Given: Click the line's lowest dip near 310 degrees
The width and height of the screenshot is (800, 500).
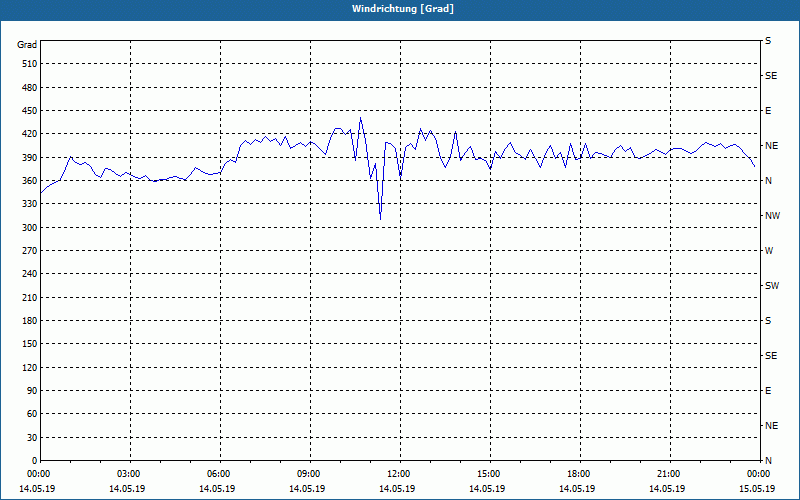Looking at the screenshot, I should 381,219.
